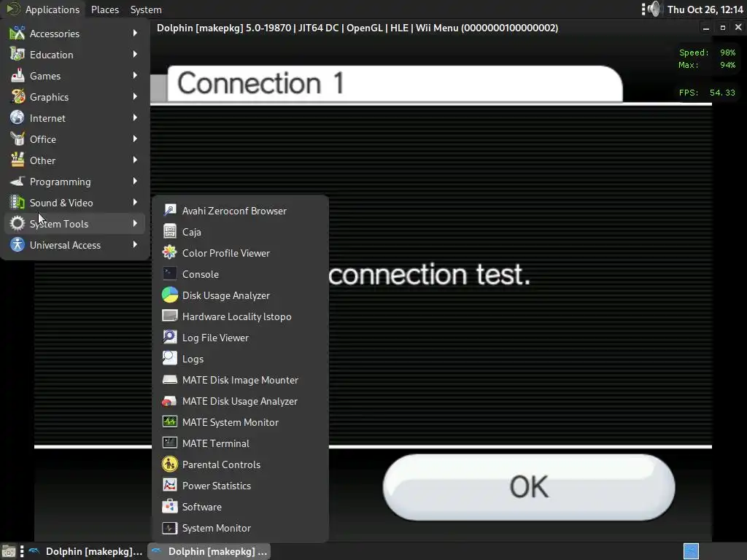Launch MATE Disk Usage Analyzer icon
Image resolution: width=747 pixels, height=560 pixels.
point(169,401)
